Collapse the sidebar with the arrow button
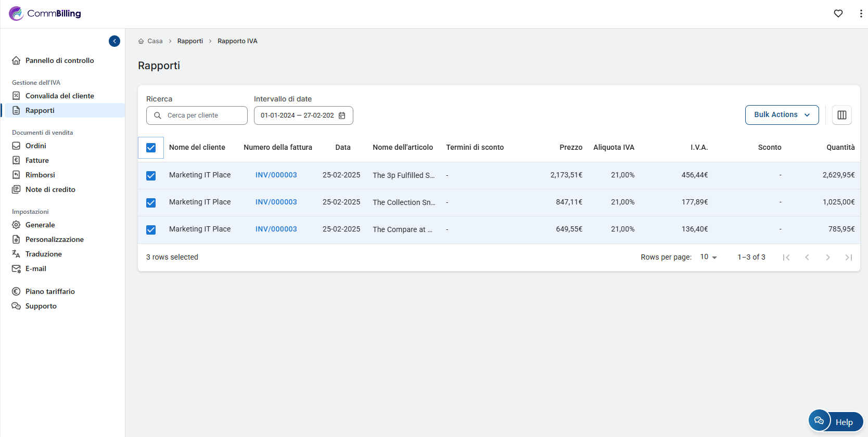 tap(114, 41)
